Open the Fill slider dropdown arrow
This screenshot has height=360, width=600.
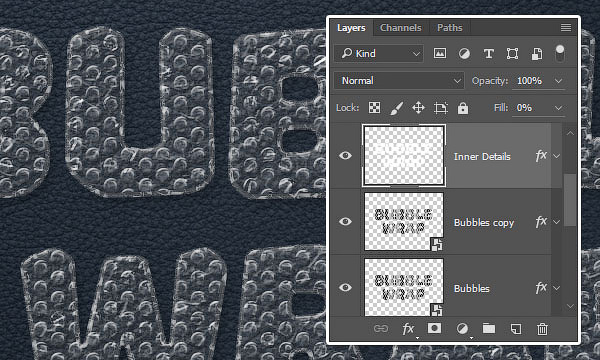pos(558,108)
